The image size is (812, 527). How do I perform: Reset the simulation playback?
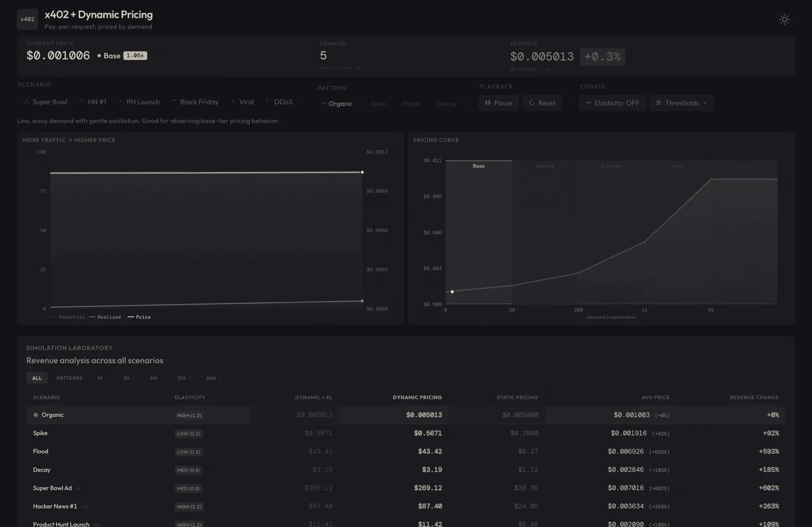[542, 103]
